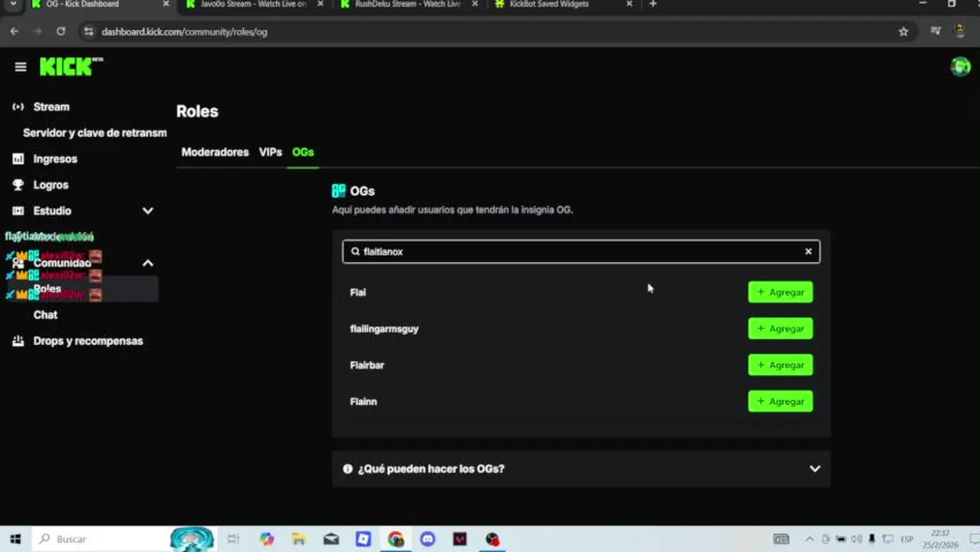
Task: Close the Javo0o Stream tab
Action: tap(321, 4)
